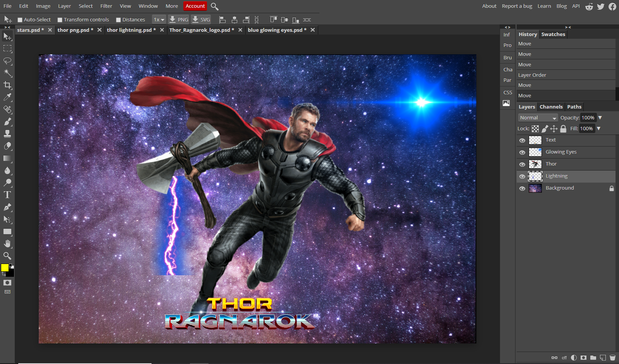Pick the Eraser tool
Viewport: 619px width, 364px height.
7,146
